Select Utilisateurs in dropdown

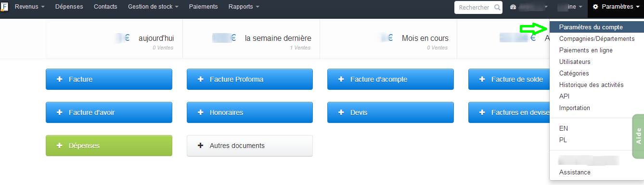tap(596, 62)
